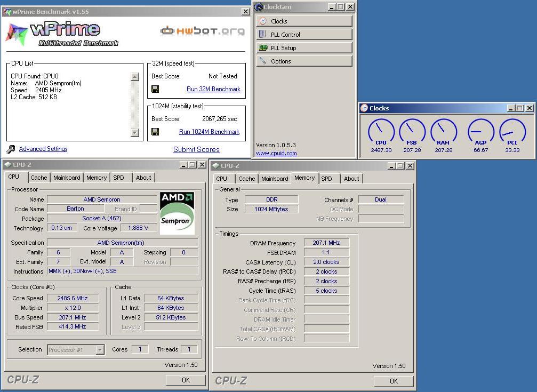Click the Options button in ClockGen

[x=304, y=61]
